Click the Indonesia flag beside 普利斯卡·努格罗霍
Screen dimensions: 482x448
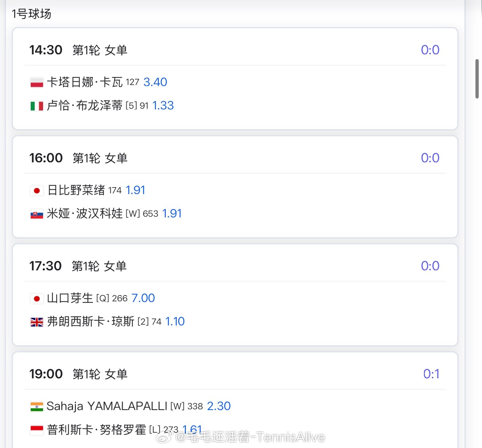[x=37, y=430]
